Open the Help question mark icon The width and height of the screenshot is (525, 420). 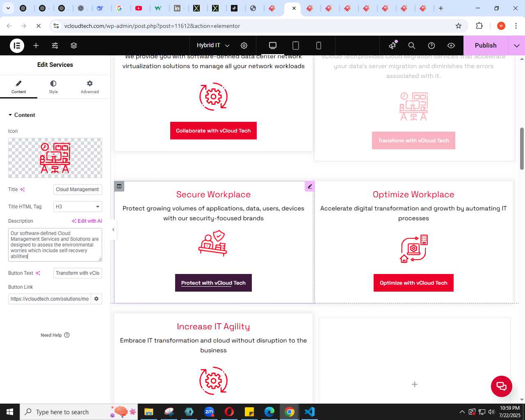(x=431, y=46)
